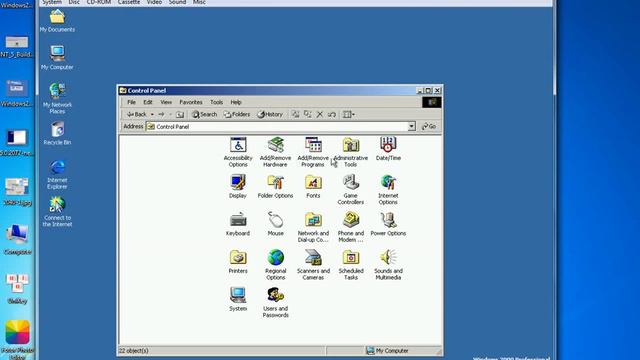Select Internet Explorer desktop icon
The width and height of the screenshot is (640, 360).
coord(57,174)
